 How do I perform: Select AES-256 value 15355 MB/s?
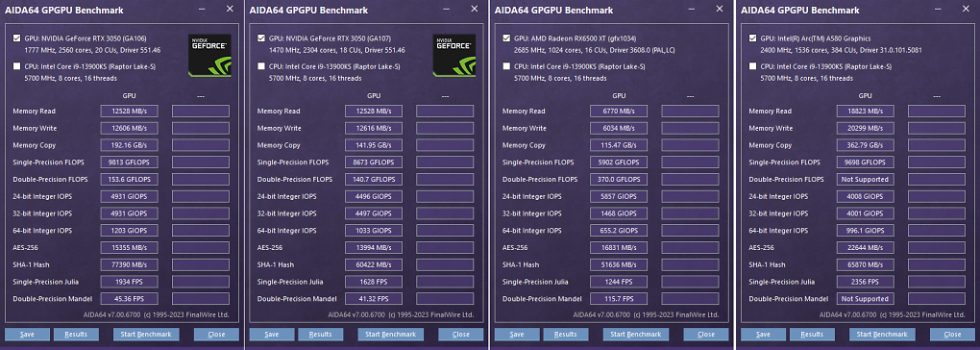pos(129,247)
